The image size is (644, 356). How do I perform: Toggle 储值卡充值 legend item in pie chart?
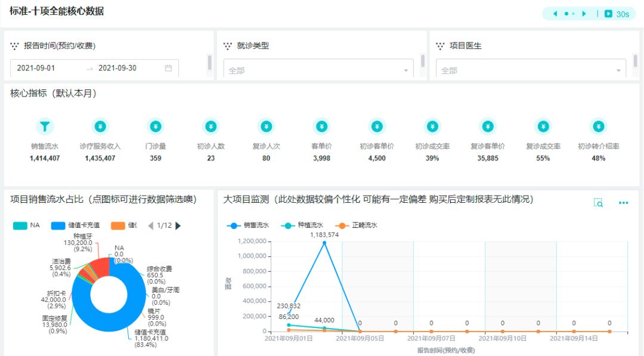click(x=76, y=225)
